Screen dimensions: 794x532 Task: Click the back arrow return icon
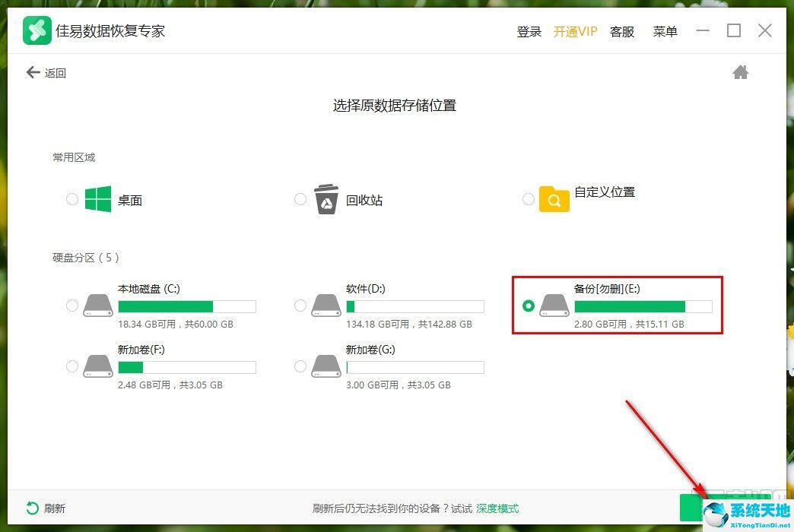tap(32, 72)
